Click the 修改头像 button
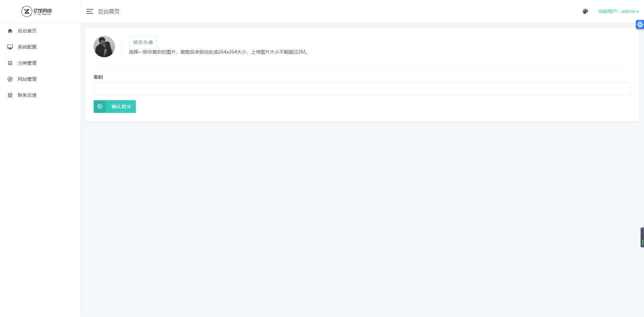644x317 pixels. coord(143,42)
